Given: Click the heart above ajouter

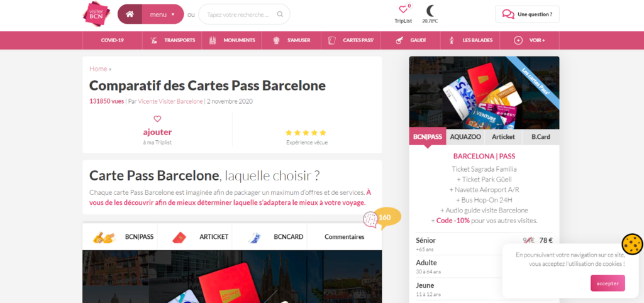Looking at the screenshot, I should (157, 119).
